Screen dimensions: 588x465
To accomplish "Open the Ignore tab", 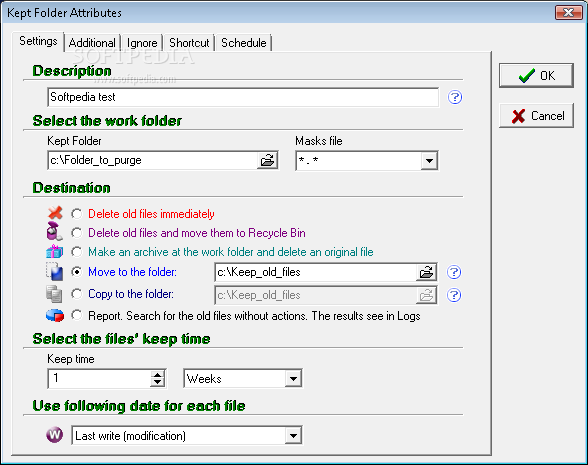I will click(142, 43).
